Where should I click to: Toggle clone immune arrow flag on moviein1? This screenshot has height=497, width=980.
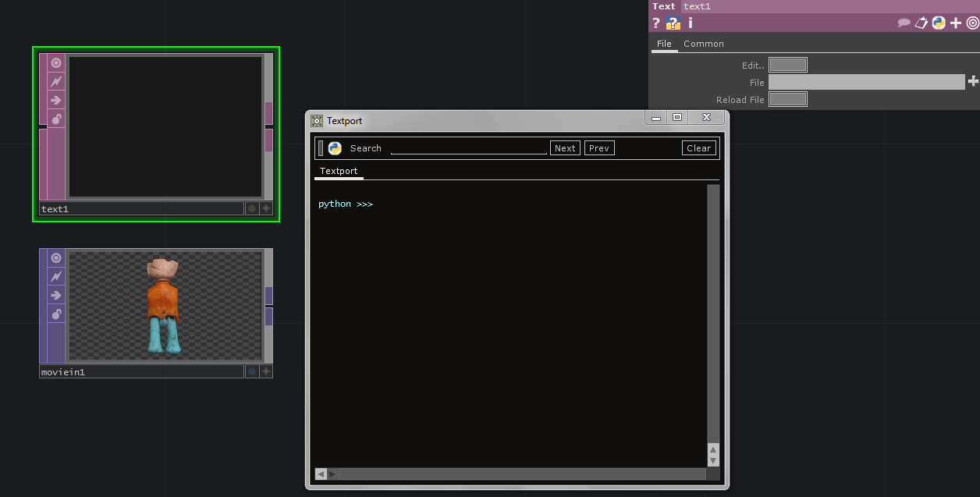[56, 295]
